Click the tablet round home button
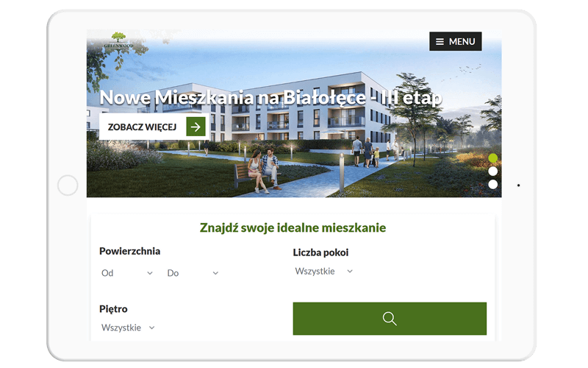 (68, 185)
